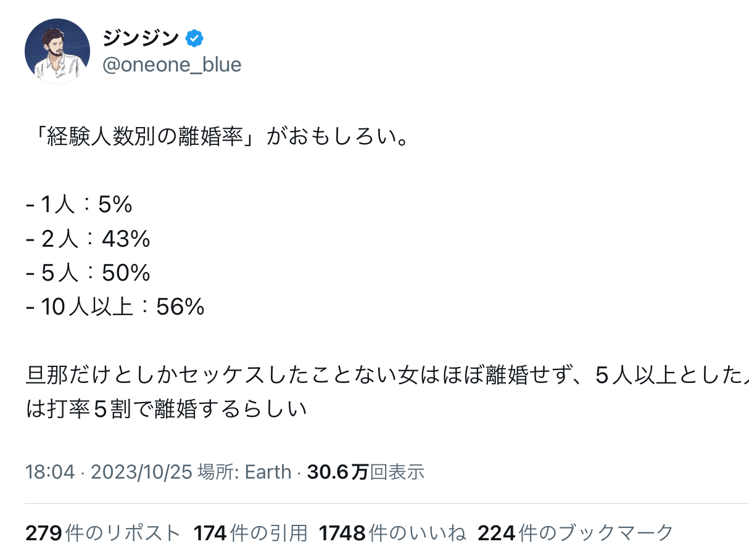Select the 2023/10/25 post date
749x560 pixels.
(x=141, y=472)
